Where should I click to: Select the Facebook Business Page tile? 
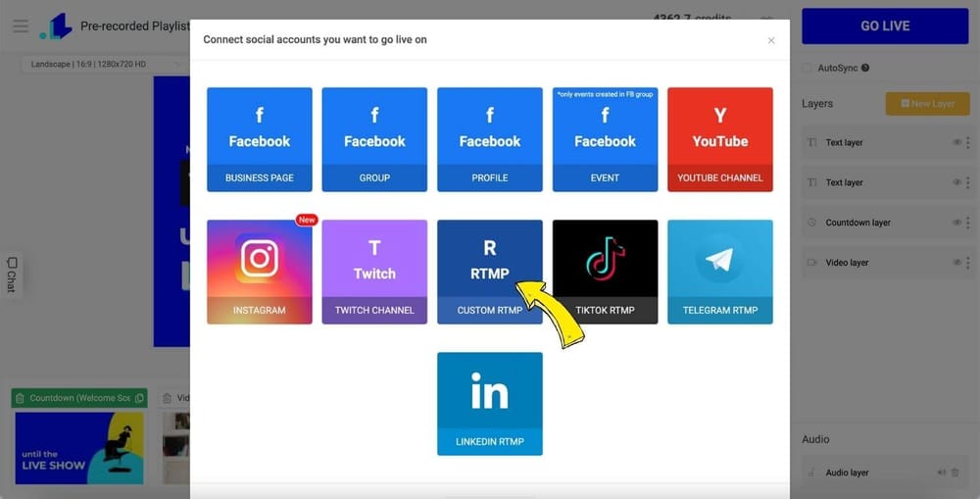[x=260, y=140]
